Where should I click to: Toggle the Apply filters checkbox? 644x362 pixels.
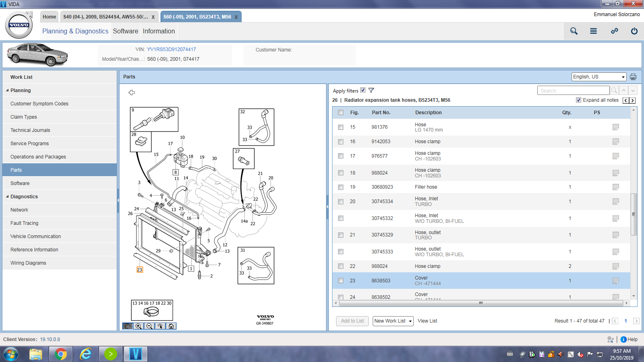pyautogui.click(x=363, y=90)
